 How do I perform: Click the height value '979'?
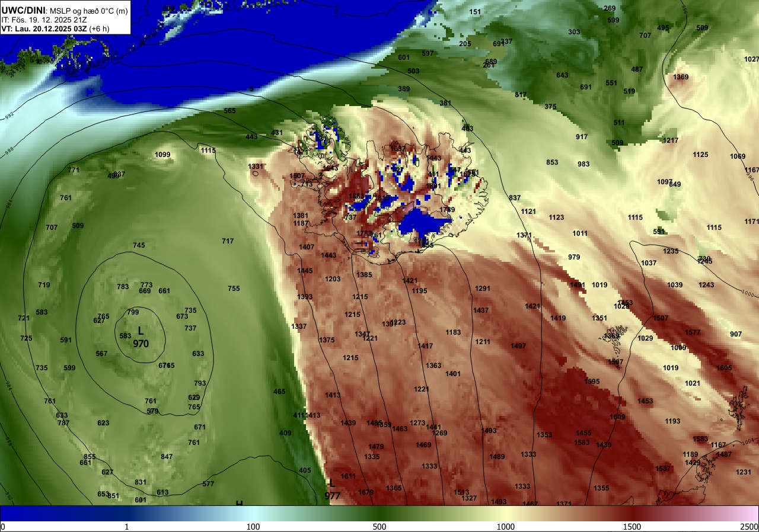[574, 257]
